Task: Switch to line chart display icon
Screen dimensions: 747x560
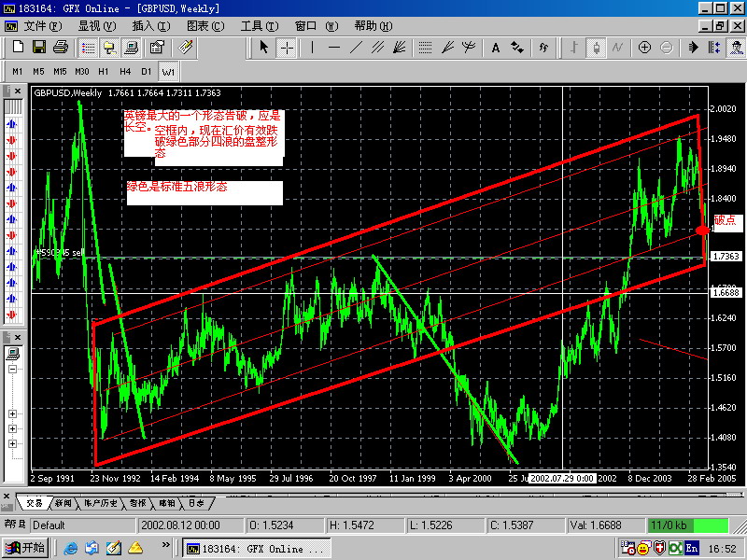Action: 617,48
